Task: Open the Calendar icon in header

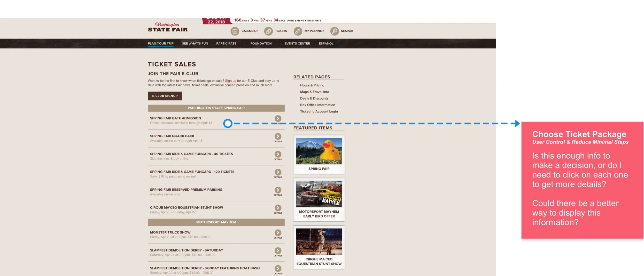Action: coord(235,31)
